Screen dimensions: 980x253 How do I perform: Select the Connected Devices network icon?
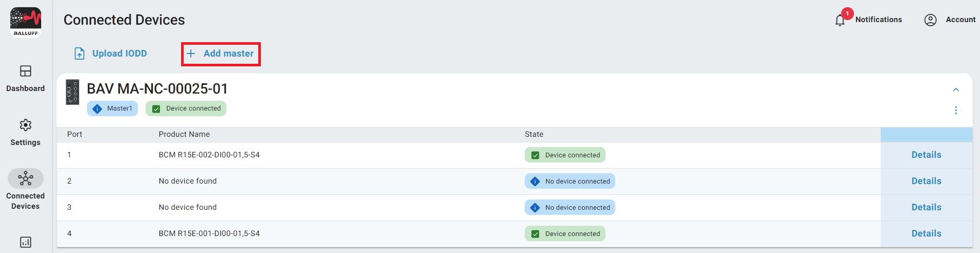[x=26, y=178]
